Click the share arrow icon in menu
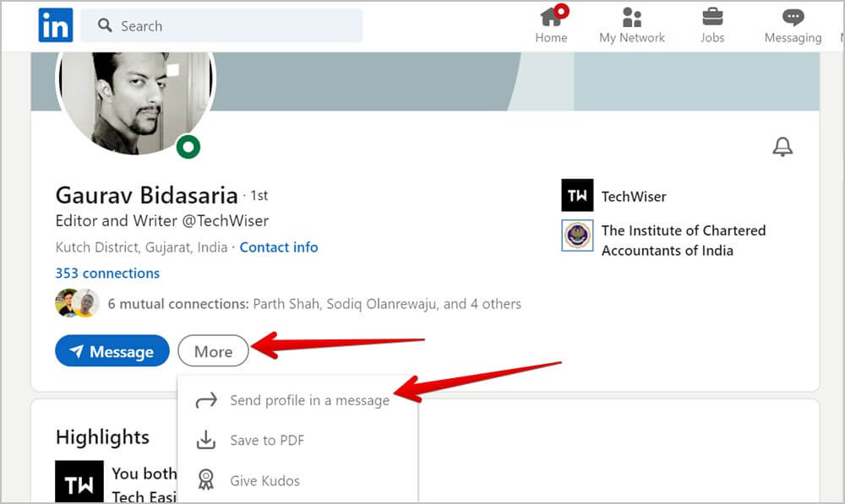845x504 pixels. (206, 400)
